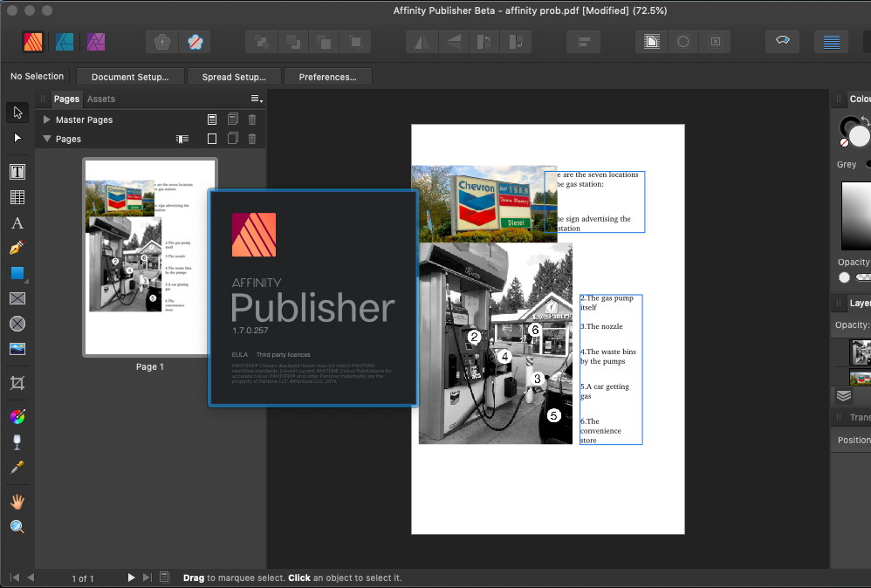Click the grey gradient colour box
The height and width of the screenshot is (588, 871).
tap(856, 216)
